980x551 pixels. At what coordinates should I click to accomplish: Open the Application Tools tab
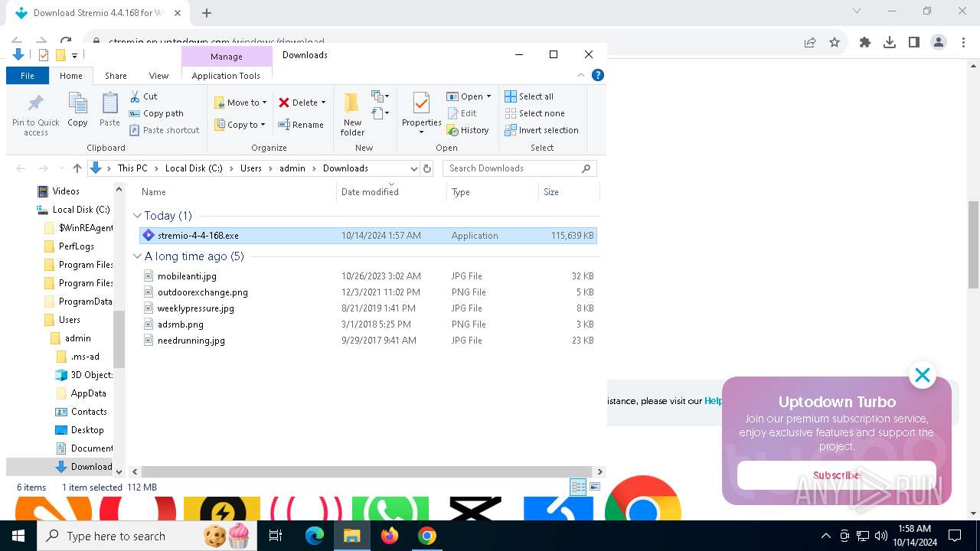point(226,76)
